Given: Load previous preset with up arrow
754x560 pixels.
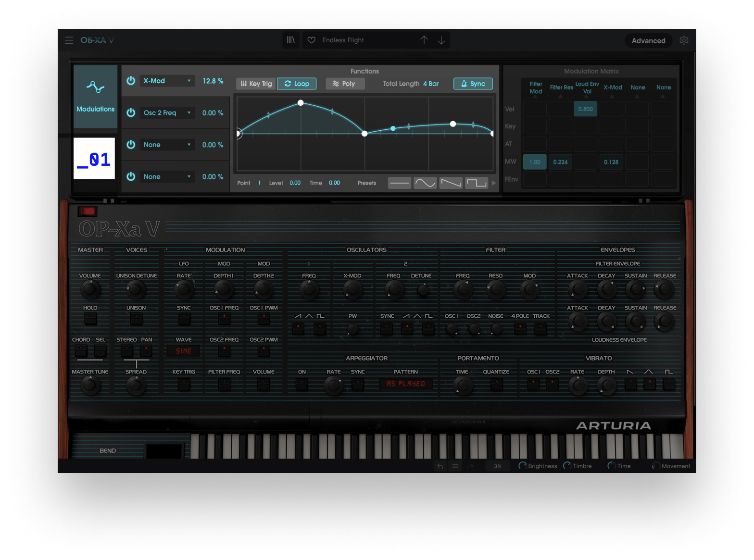Looking at the screenshot, I should (424, 40).
